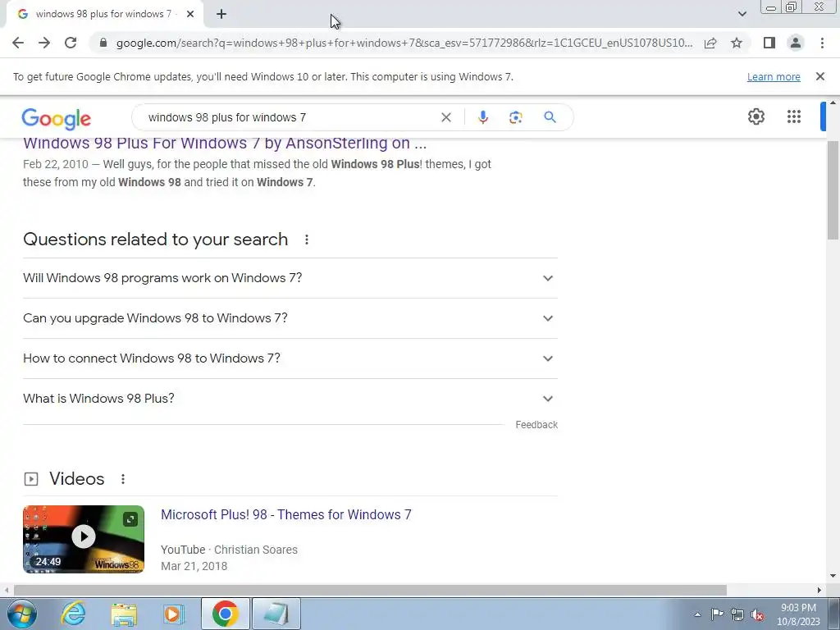840x630 pixels.
Task: Expand 'How to connect Windows 98 to Windows 7?'
Action: [290, 358]
